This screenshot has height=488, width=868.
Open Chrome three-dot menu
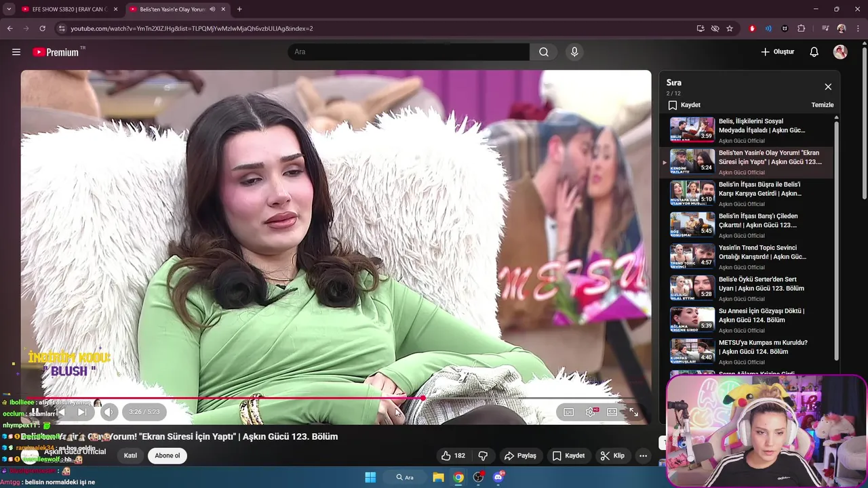858,28
